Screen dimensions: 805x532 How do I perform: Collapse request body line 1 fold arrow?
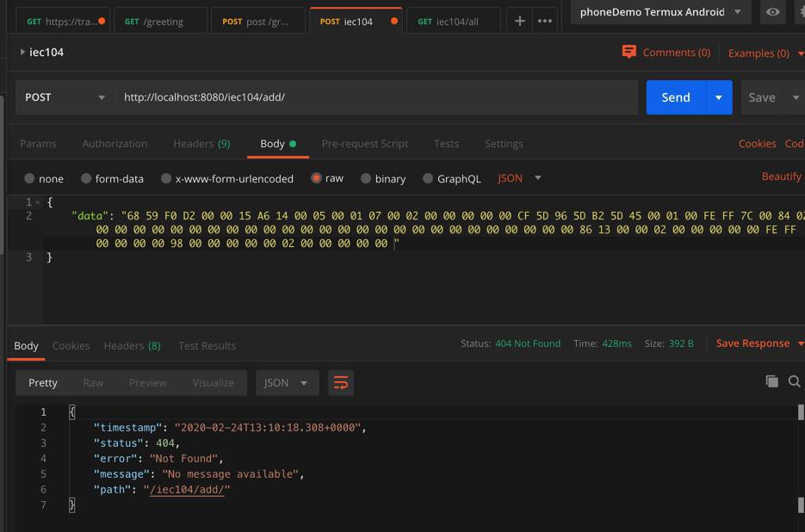pyautogui.click(x=38, y=202)
